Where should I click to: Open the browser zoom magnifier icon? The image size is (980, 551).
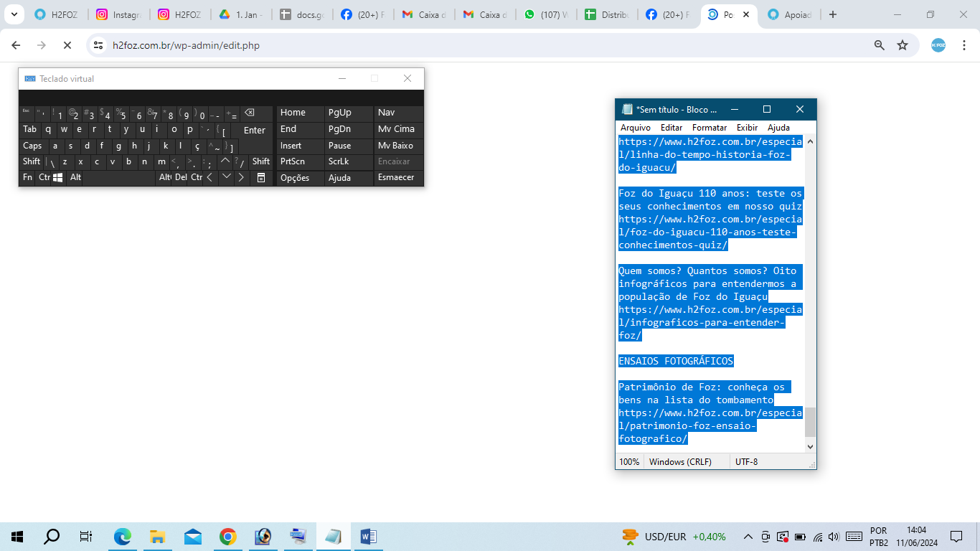[x=879, y=45]
